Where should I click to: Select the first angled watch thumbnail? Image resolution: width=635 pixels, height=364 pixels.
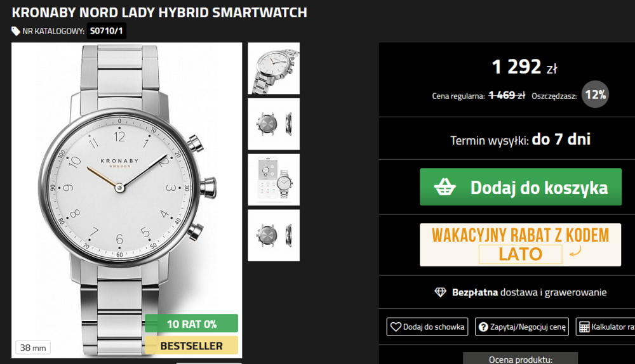(274, 68)
